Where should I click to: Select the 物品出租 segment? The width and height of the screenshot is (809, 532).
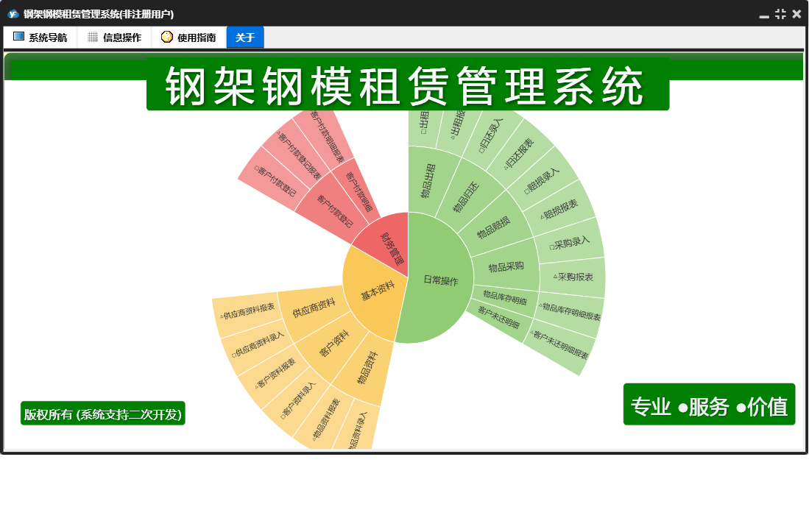coord(428,182)
